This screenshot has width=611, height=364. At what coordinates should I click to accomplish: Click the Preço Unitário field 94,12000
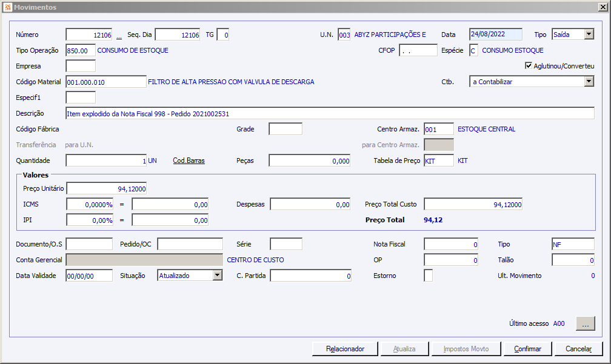[x=107, y=188]
